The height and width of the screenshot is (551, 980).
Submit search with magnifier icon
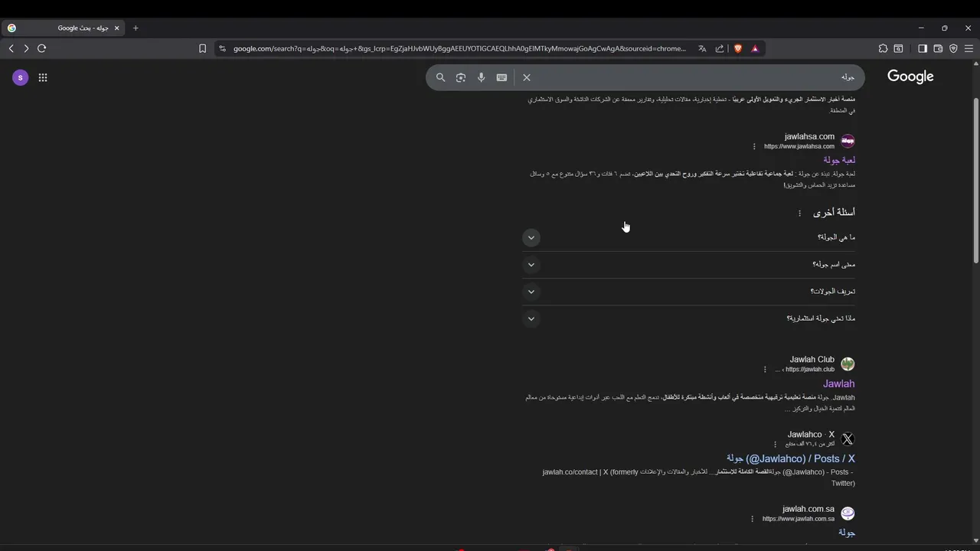[x=440, y=77]
